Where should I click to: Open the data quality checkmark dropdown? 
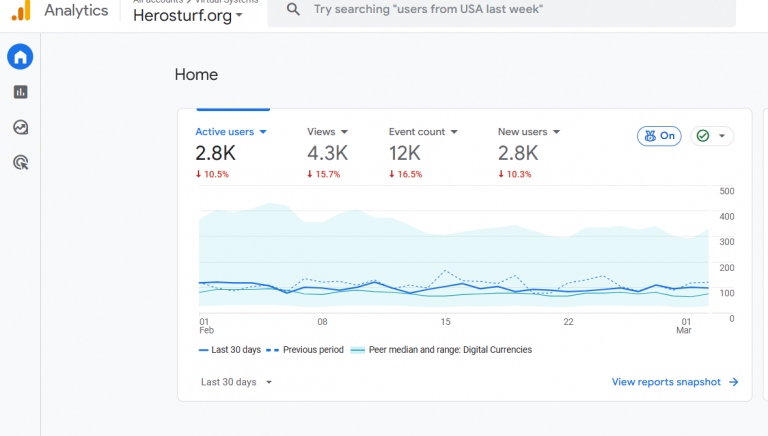(x=712, y=136)
